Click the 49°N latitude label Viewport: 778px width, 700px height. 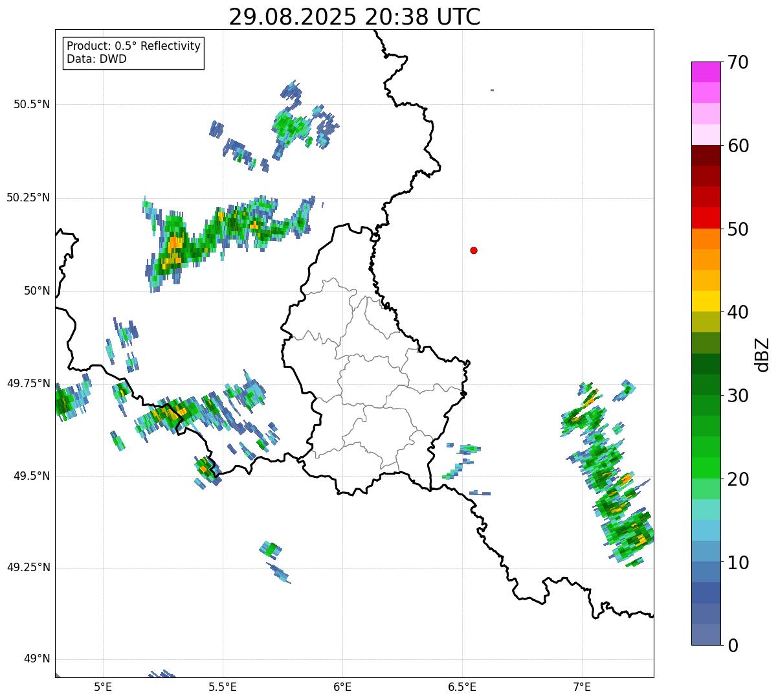coord(37,659)
